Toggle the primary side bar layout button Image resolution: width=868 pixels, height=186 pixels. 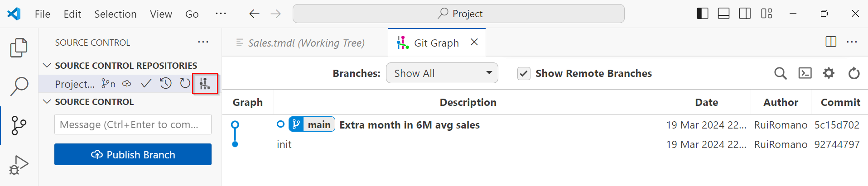[702, 14]
